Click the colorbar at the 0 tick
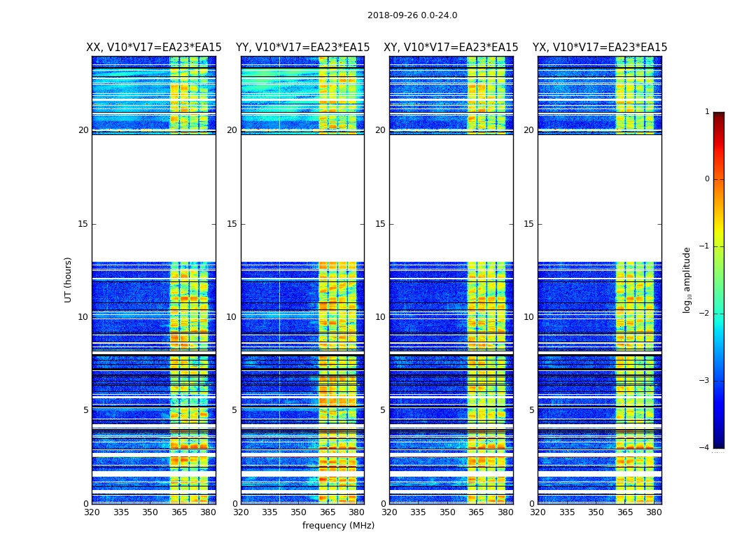Image resolution: width=735 pixels, height=560 pixels. (x=719, y=179)
